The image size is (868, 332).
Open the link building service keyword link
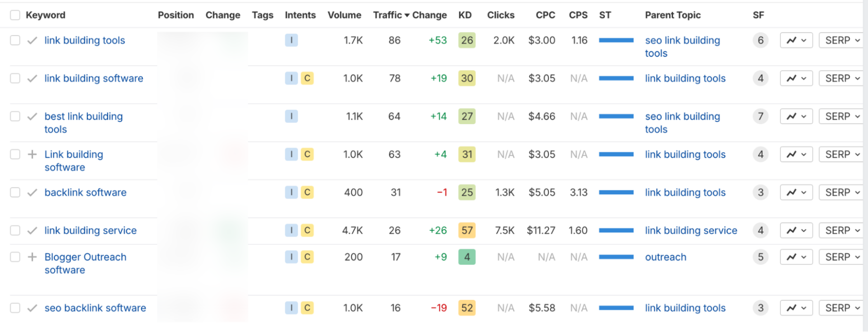point(90,230)
